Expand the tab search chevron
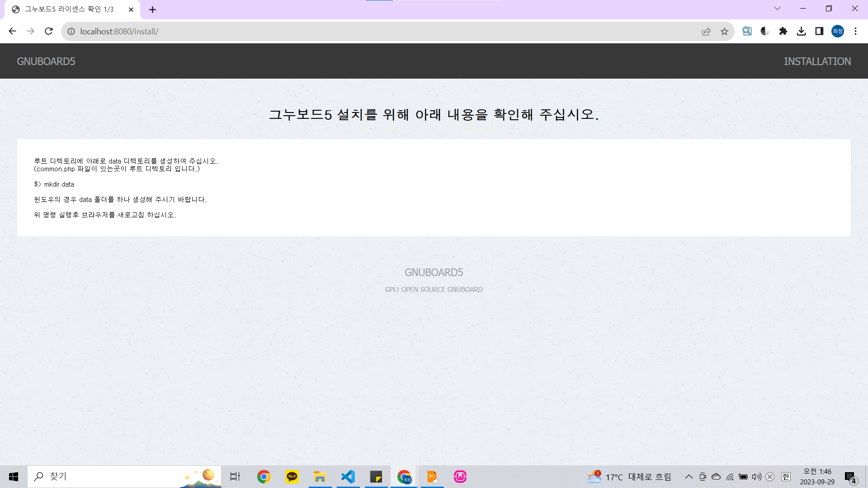 pos(777,9)
